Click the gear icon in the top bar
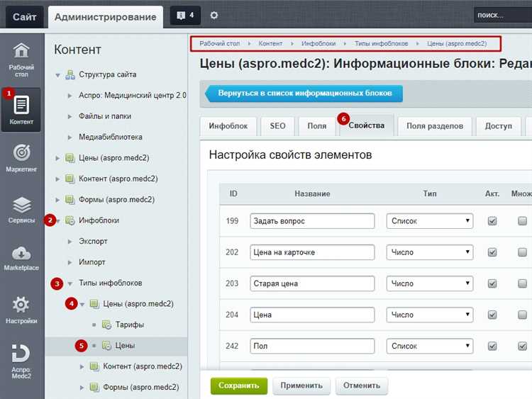This screenshot has width=532, height=399. [214, 16]
